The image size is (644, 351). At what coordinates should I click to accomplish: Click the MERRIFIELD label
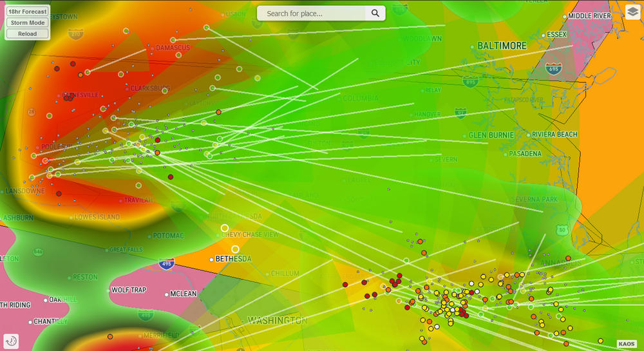click(x=161, y=336)
